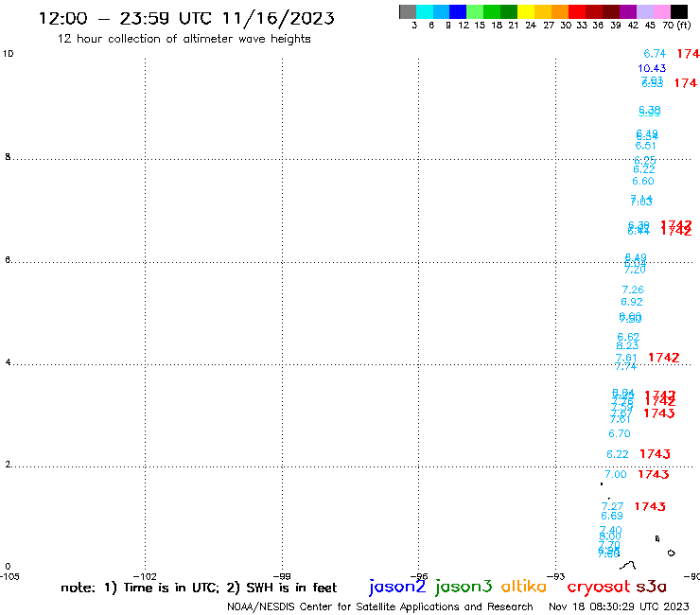
Task: Click the "-93" longitude axis label
Action: tap(556, 576)
